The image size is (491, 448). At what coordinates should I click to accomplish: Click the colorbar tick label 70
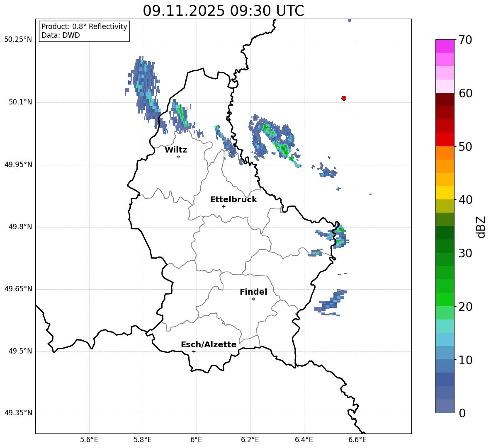(465, 40)
